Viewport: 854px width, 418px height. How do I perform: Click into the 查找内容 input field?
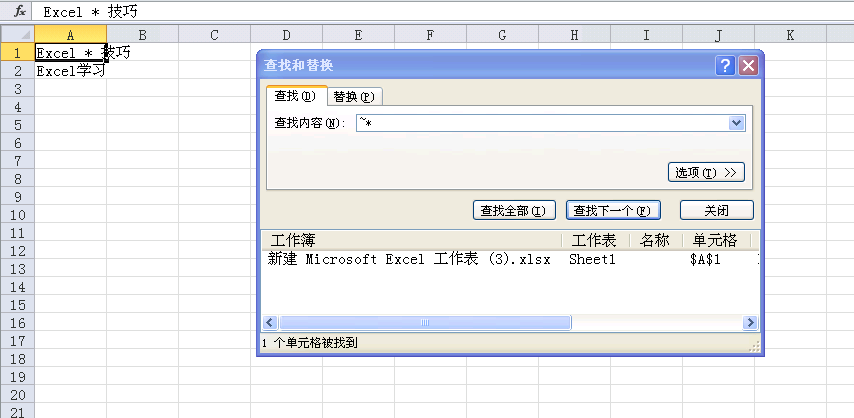tap(542, 123)
